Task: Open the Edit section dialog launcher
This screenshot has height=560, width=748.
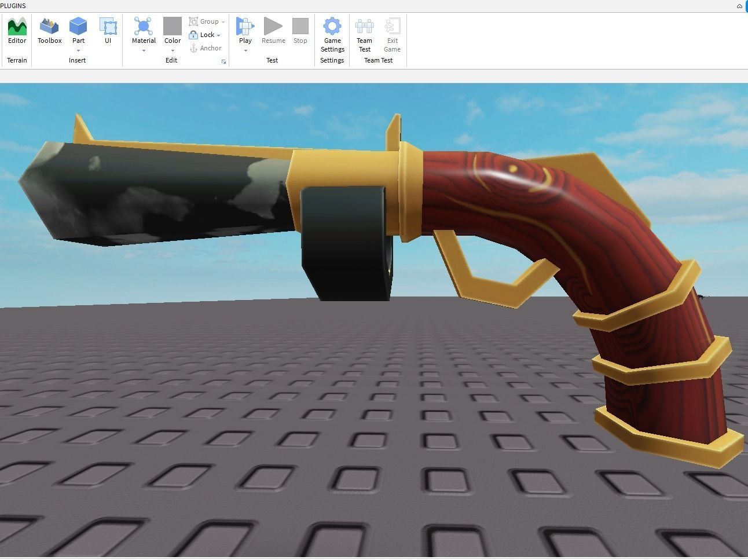Action: click(224, 61)
